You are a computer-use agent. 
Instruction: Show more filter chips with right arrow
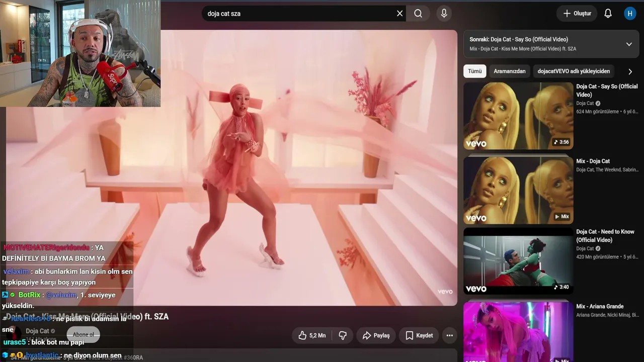coord(630,71)
